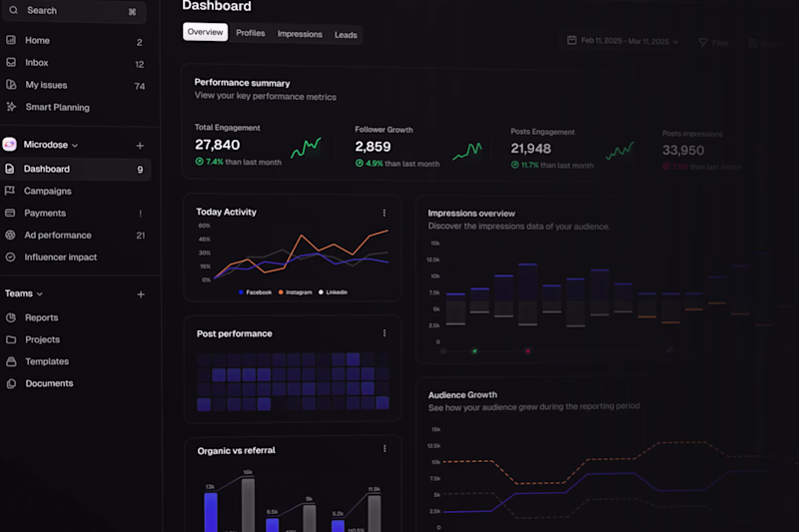Viewport: 799px width, 532px height.
Task: Collapse the Teams section chevron
Action: 40,293
